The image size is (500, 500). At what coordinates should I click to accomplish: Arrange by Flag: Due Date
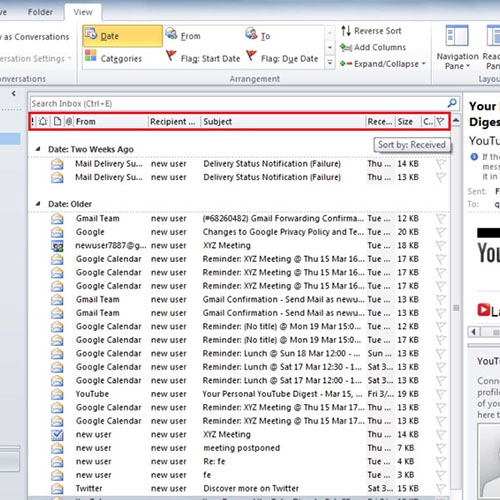pos(283,58)
